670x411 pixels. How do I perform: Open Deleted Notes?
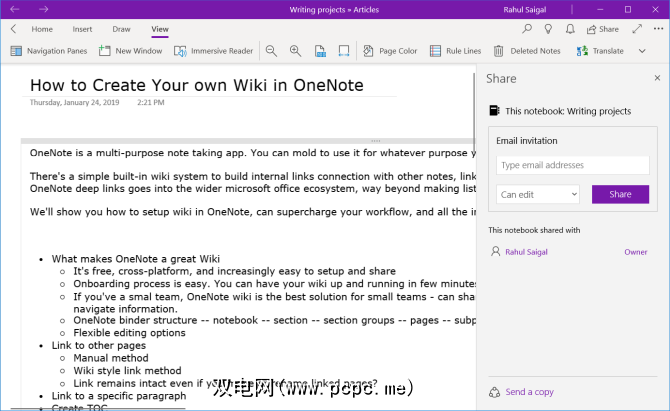(x=529, y=50)
